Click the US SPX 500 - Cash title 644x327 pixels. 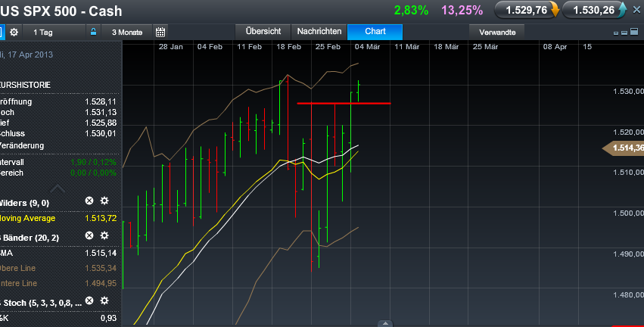tap(61, 11)
